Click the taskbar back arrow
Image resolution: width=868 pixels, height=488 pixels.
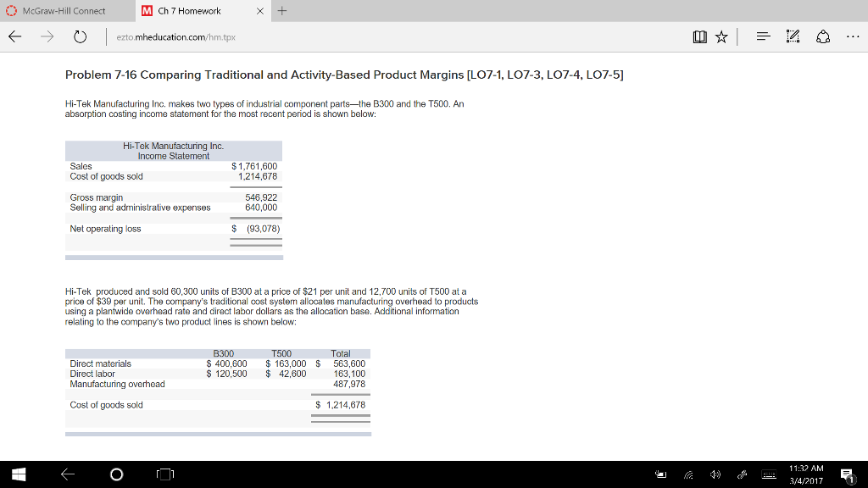[68, 474]
